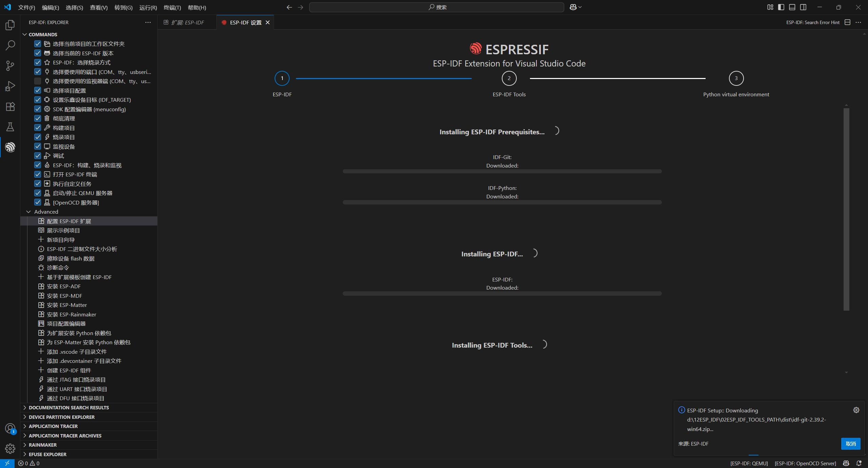
Task: Open the 终端(T) menu
Action: click(x=172, y=7)
